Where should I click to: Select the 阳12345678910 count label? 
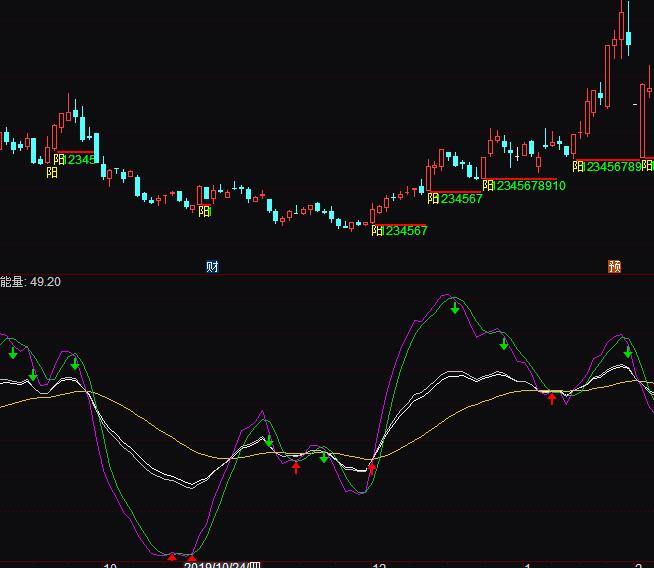click(524, 186)
